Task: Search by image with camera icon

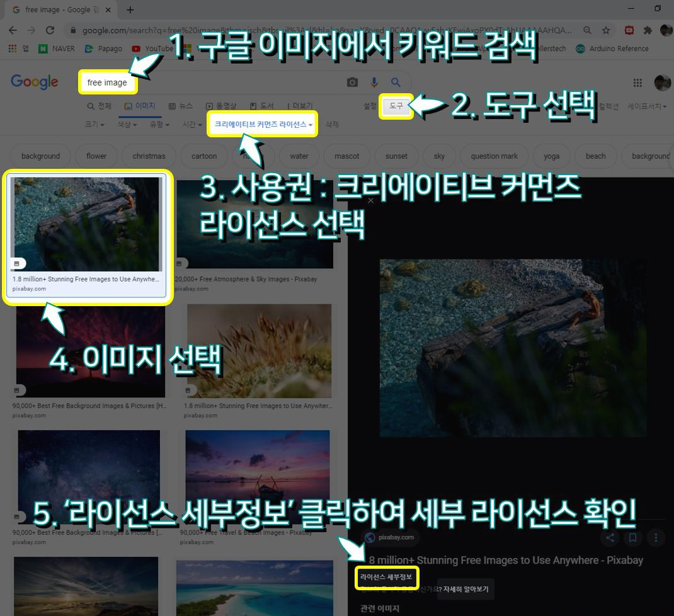Action: 353,82
